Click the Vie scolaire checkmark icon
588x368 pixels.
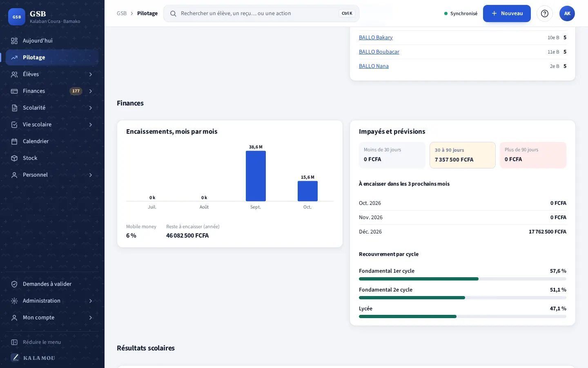pyautogui.click(x=14, y=125)
